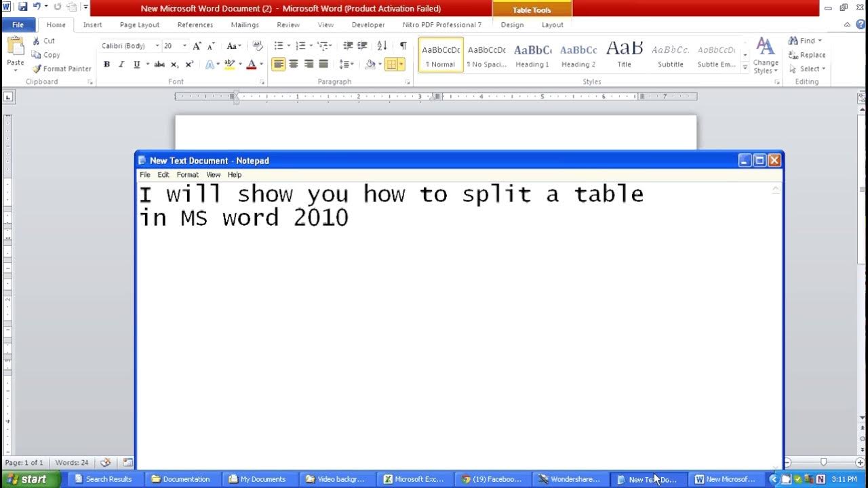Apply the red font color
This screenshot has width=868, height=488.
click(252, 64)
